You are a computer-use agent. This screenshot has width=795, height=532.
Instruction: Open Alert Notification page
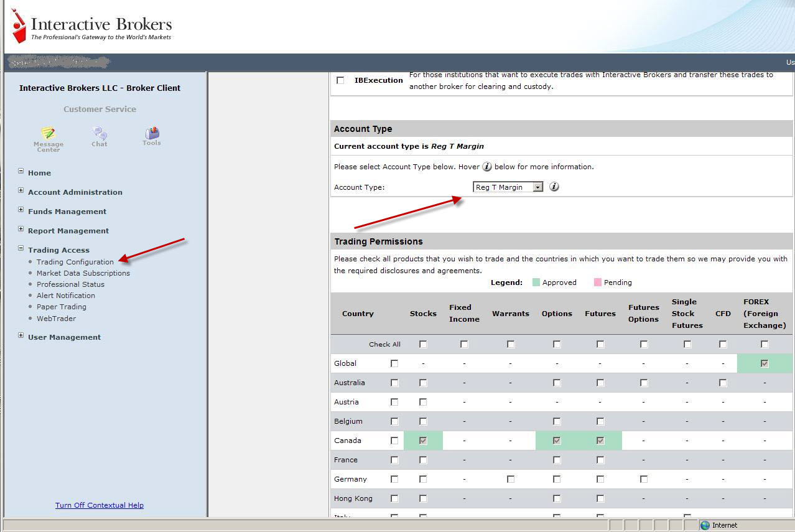(66, 296)
